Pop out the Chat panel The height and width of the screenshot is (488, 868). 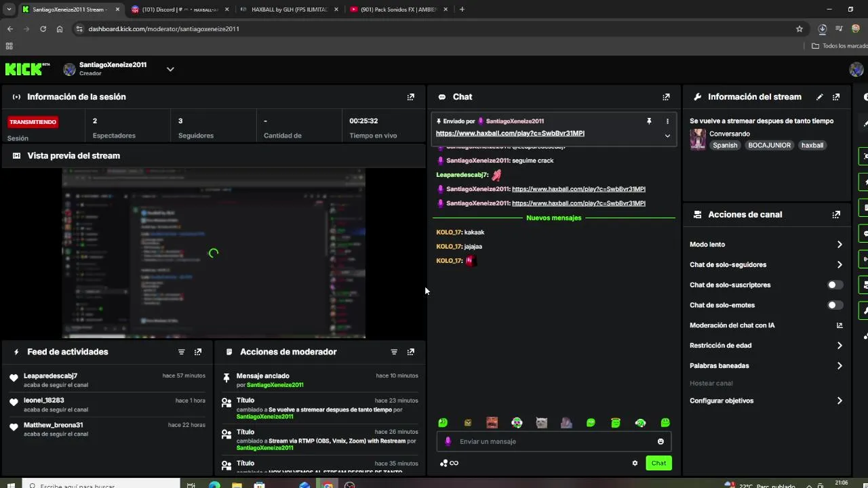coord(666,97)
